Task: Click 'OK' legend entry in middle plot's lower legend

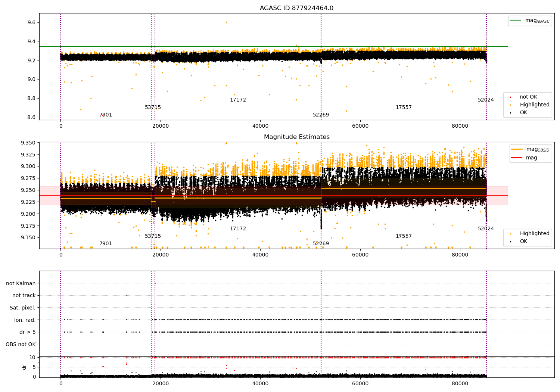Action: pyautogui.click(x=519, y=242)
